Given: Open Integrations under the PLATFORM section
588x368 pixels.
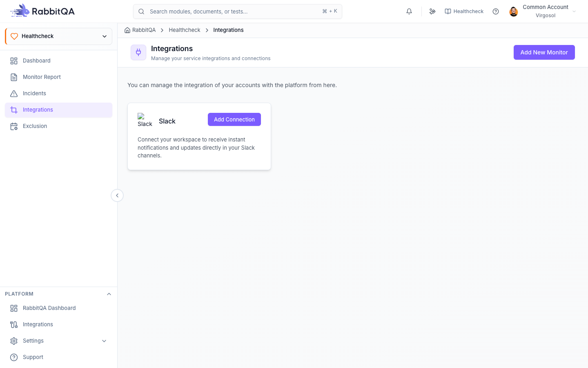Looking at the screenshot, I should tap(58, 324).
